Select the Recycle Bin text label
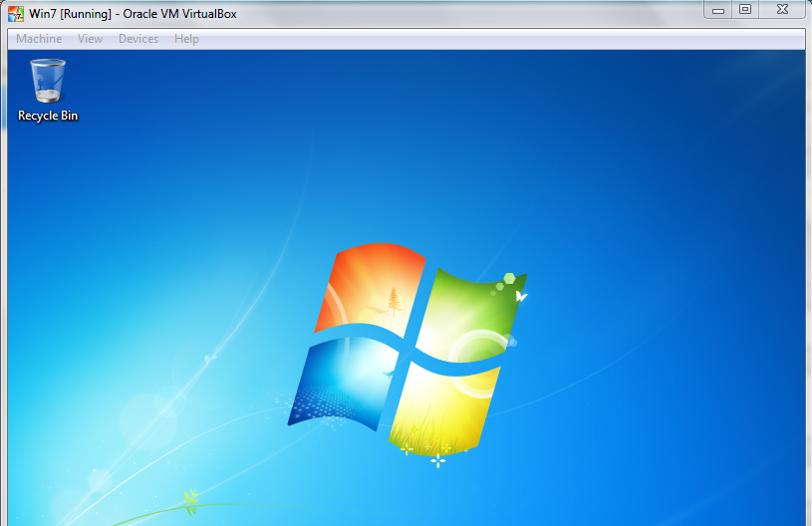812x526 pixels. click(x=48, y=116)
